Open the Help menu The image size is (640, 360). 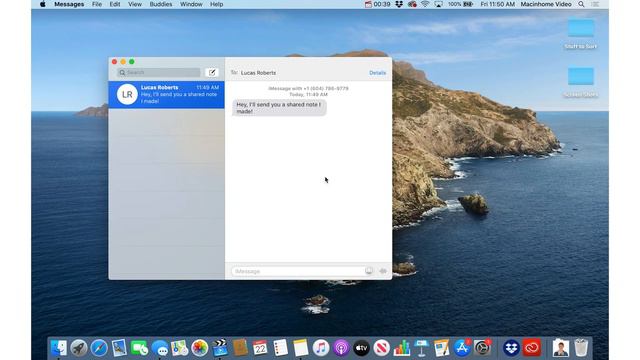pyautogui.click(x=216, y=4)
